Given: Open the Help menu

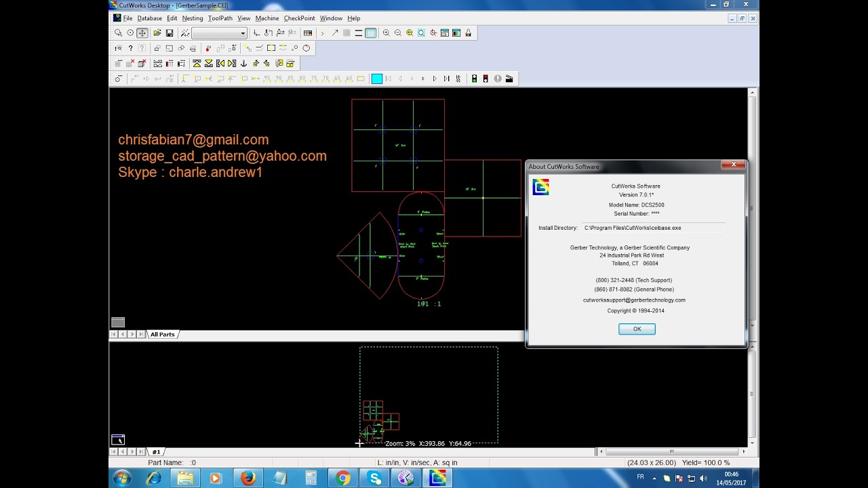Looking at the screenshot, I should [353, 18].
